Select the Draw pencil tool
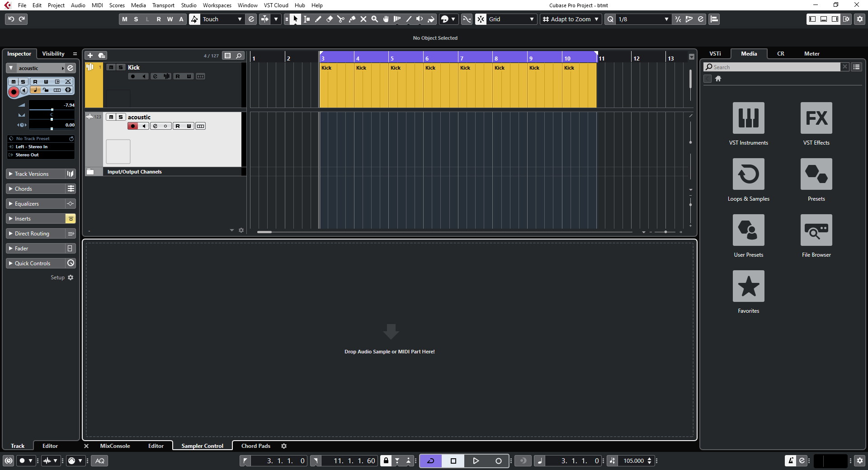Image resolution: width=868 pixels, height=470 pixels. [x=318, y=19]
